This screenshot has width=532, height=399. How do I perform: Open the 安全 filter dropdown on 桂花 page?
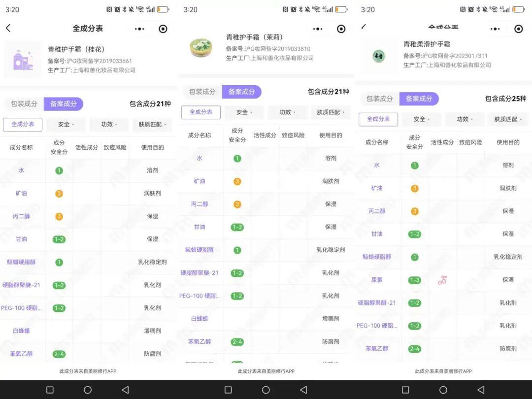click(65, 124)
